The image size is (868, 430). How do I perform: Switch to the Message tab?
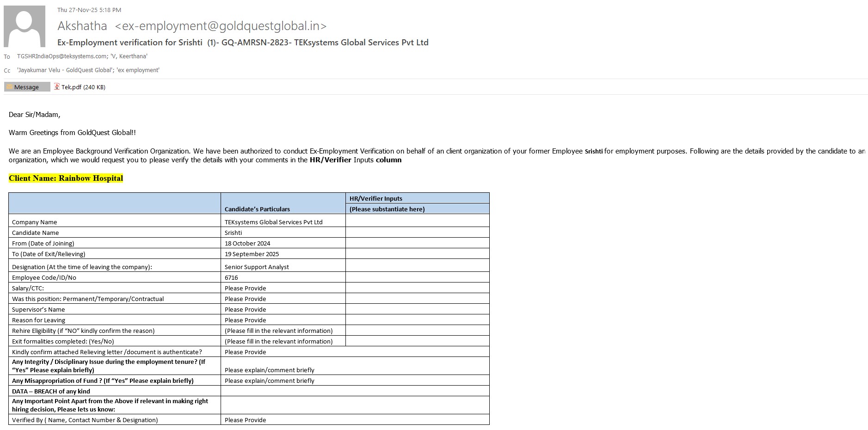[27, 87]
